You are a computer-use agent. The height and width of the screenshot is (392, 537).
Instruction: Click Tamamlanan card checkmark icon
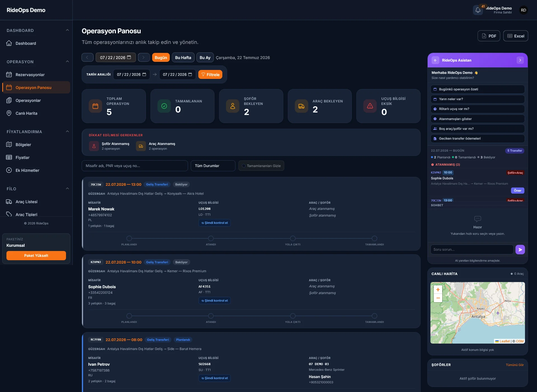(x=164, y=106)
